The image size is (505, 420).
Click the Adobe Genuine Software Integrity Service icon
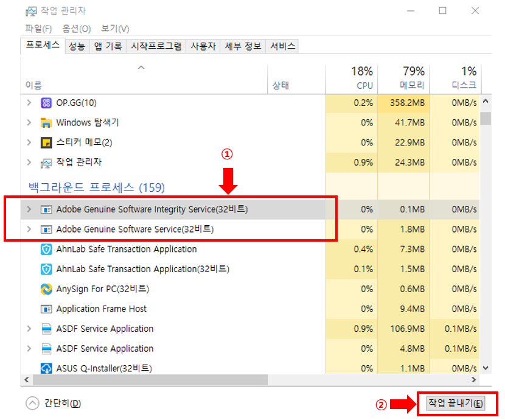46,209
